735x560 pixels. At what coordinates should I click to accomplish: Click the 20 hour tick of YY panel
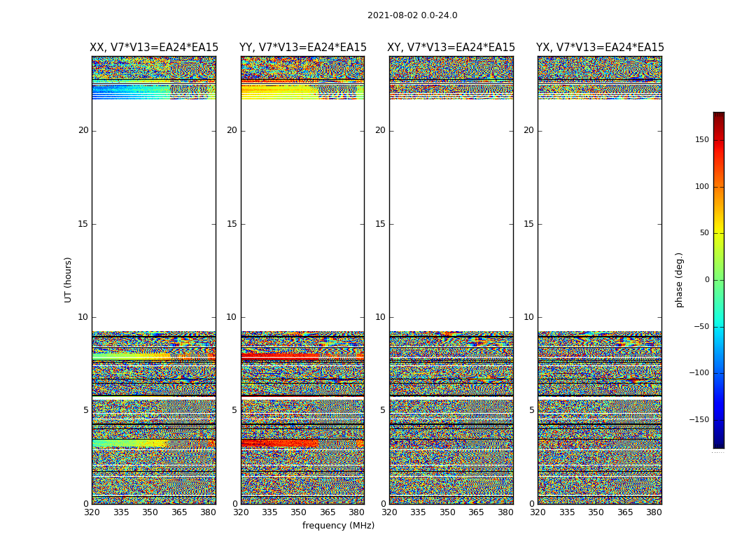232,130
